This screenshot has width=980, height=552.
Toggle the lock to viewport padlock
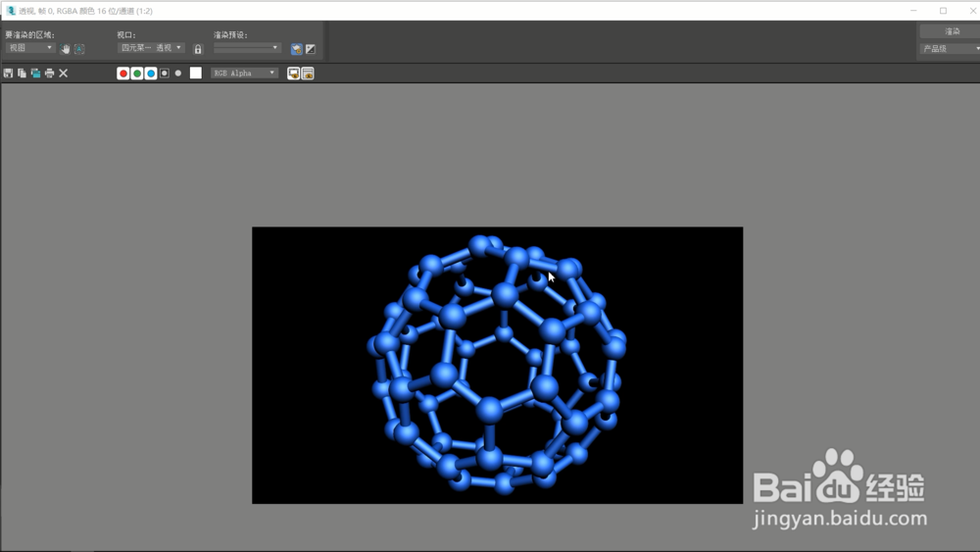(198, 49)
